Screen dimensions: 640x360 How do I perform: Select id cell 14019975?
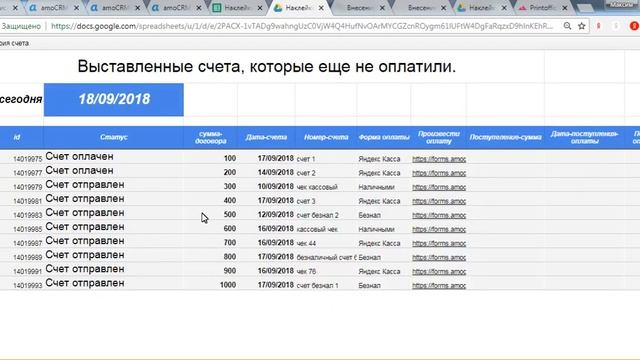(27, 159)
